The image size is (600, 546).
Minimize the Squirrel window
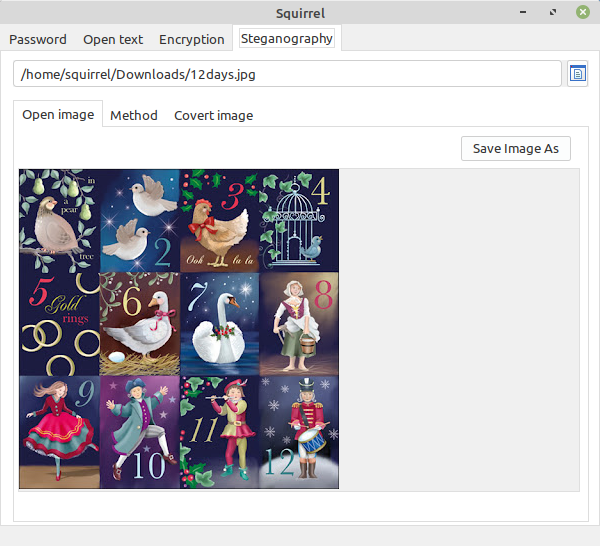[523, 13]
